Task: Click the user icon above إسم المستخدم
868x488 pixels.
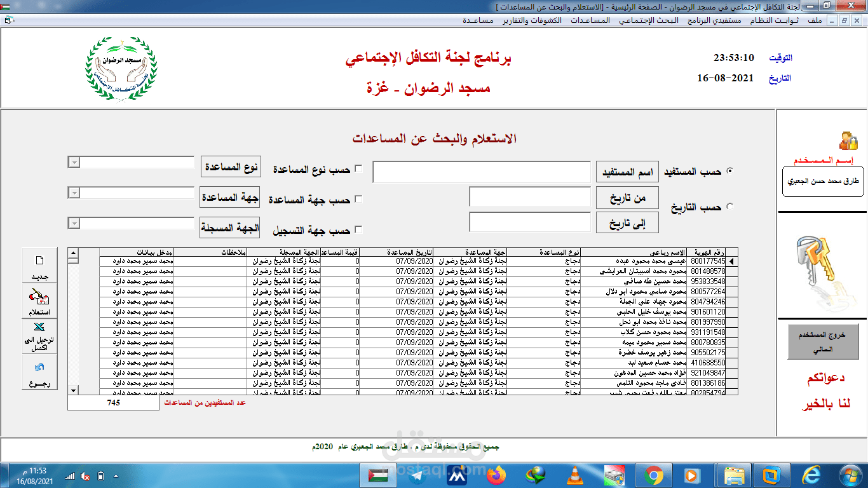Action: pyautogui.click(x=848, y=141)
